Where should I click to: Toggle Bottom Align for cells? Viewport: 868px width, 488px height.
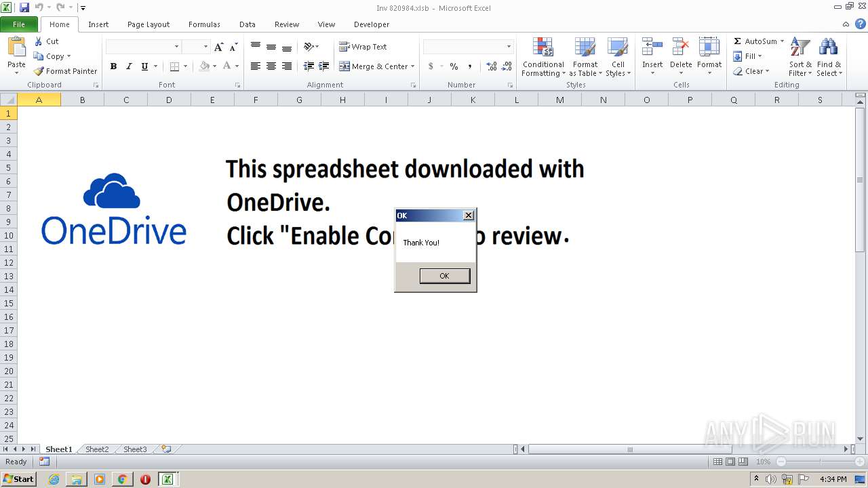[x=287, y=47]
